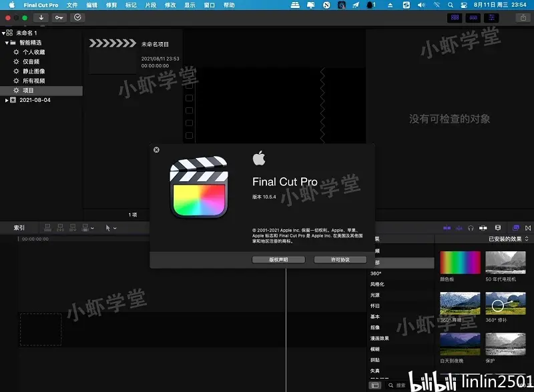
Task: Open Spotlight search in menu bar
Action: pos(450,5)
